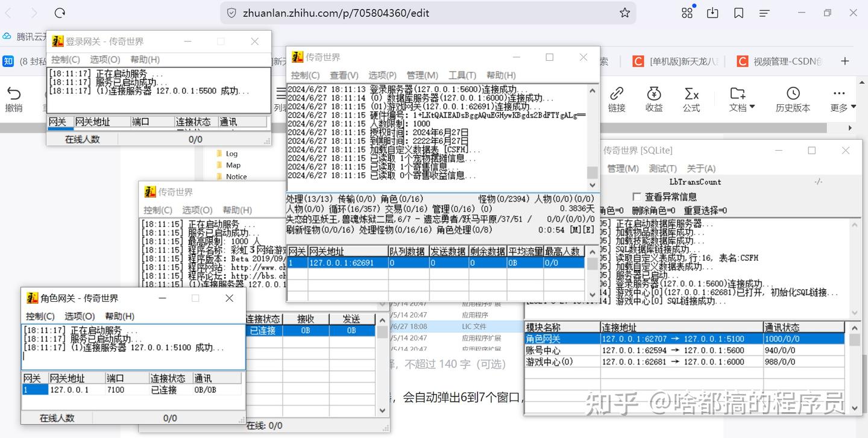Click the 连接地址 column header in SQLite window

point(681,327)
